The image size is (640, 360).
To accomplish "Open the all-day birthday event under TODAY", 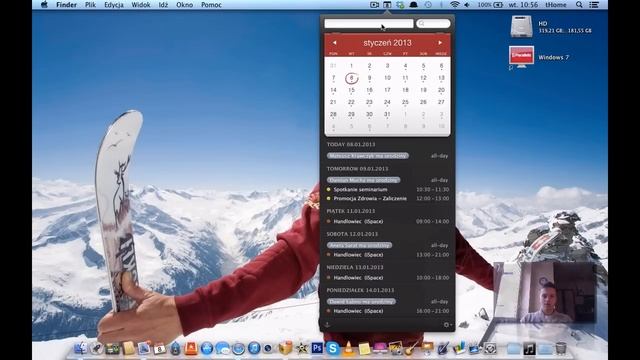I will [x=368, y=156].
